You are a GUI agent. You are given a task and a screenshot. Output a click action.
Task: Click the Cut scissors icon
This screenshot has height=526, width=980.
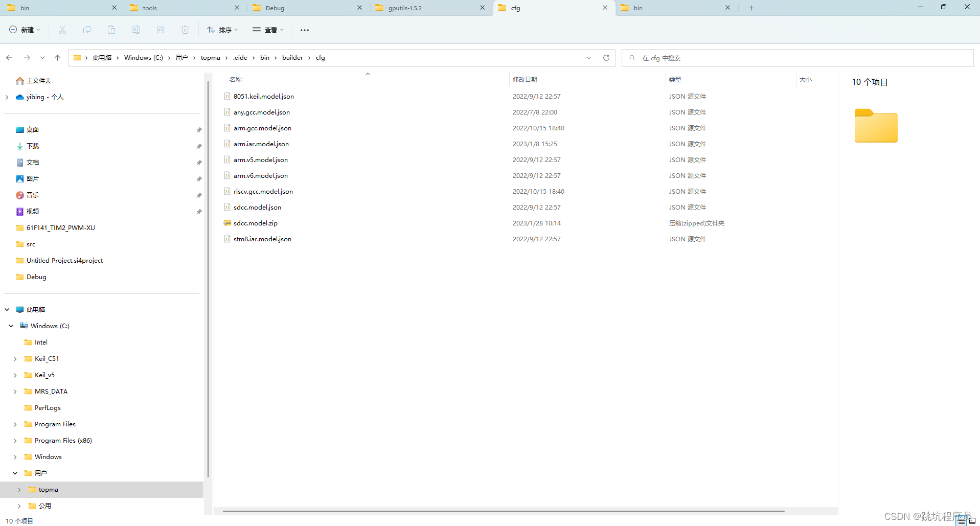click(x=62, y=30)
